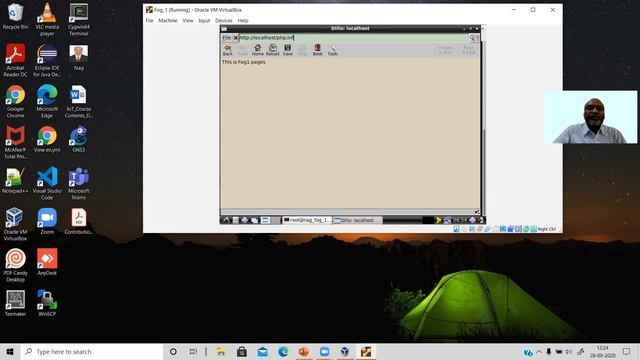Select the Dillo: localhost taskbar entry
This screenshot has width=640, height=360.
point(357,220)
